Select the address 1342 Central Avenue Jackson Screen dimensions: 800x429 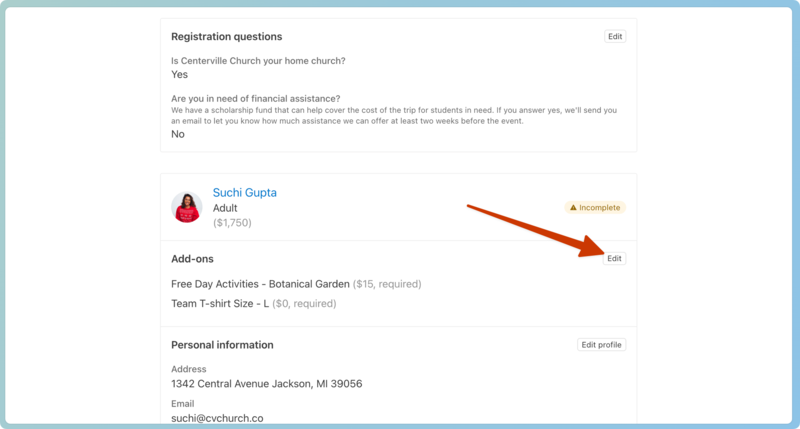(x=266, y=384)
